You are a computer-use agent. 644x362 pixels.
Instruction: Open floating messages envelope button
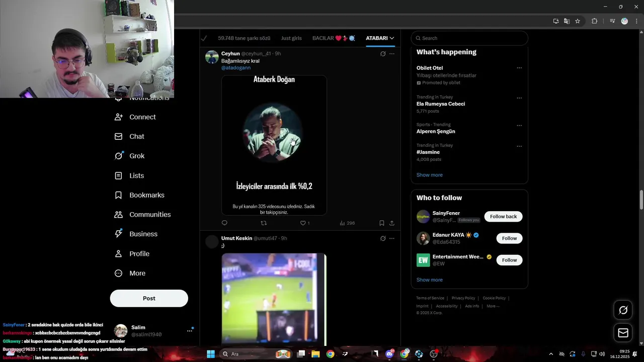click(623, 333)
